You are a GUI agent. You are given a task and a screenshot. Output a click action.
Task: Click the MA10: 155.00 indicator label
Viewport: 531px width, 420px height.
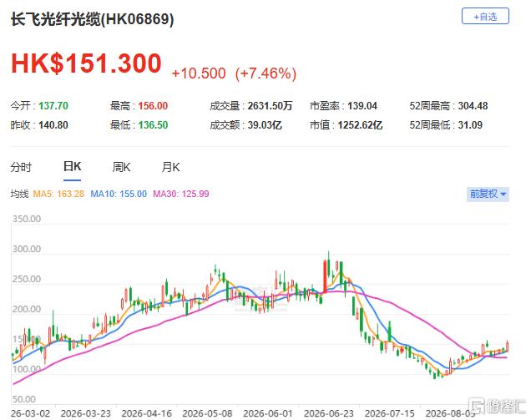click(119, 194)
